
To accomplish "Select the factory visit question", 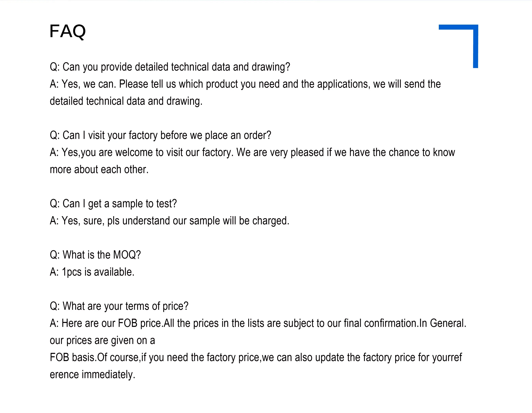I will (160, 135).
